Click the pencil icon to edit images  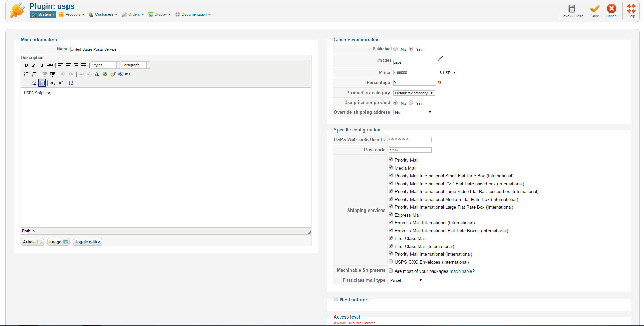tap(440, 58)
